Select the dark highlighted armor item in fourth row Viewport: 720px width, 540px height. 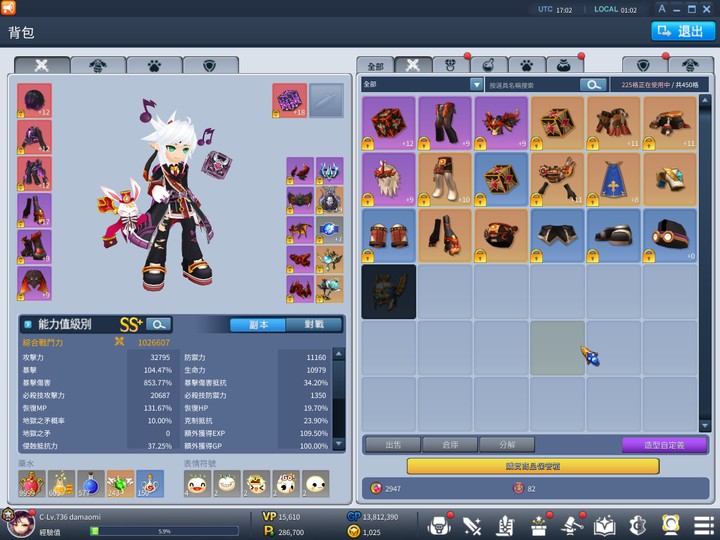pyautogui.click(x=389, y=292)
